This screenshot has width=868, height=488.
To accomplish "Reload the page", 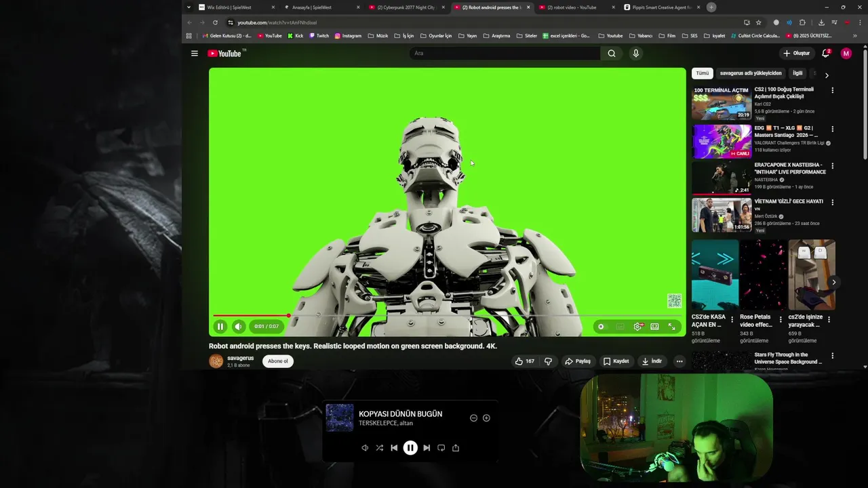I will point(215,22).
